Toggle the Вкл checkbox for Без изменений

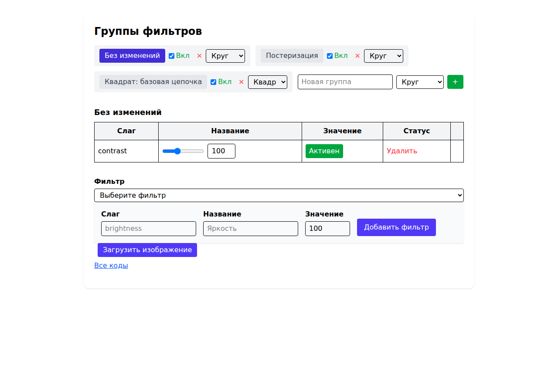point(171,56)
